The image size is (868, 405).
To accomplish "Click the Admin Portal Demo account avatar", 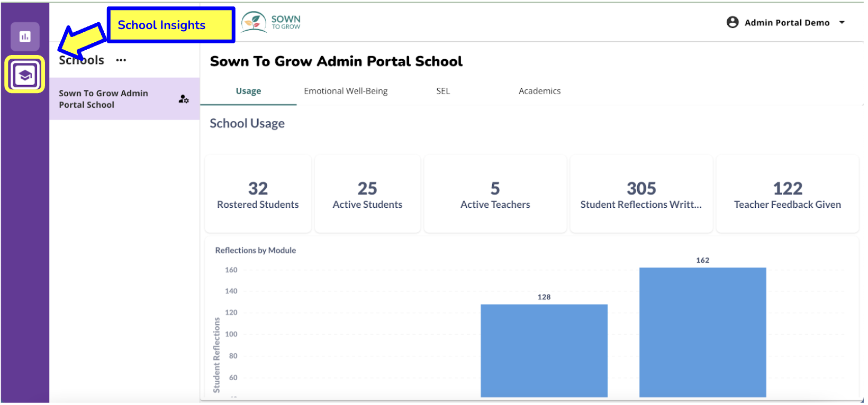I will [x=733, y=22].
